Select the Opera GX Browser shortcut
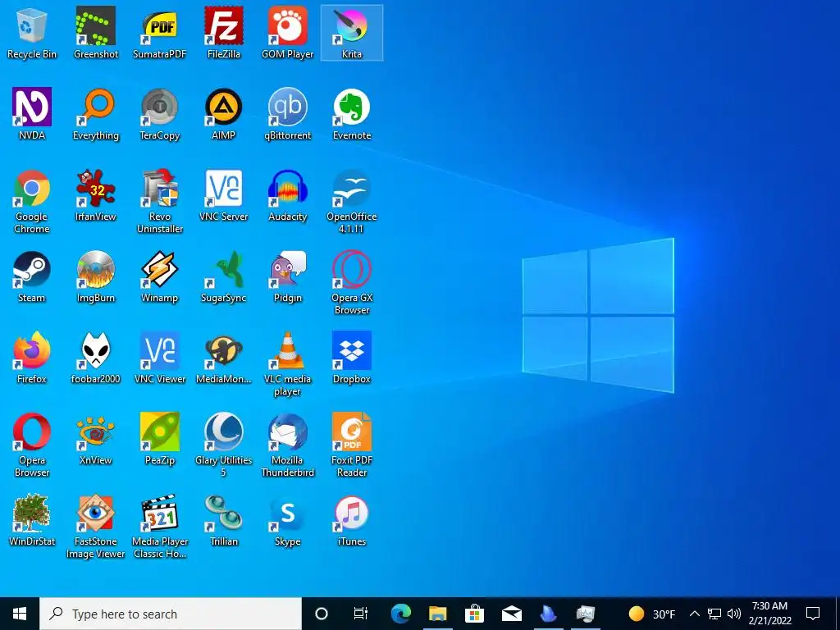This screenshot has width=840, height=630. coord(352,283)
